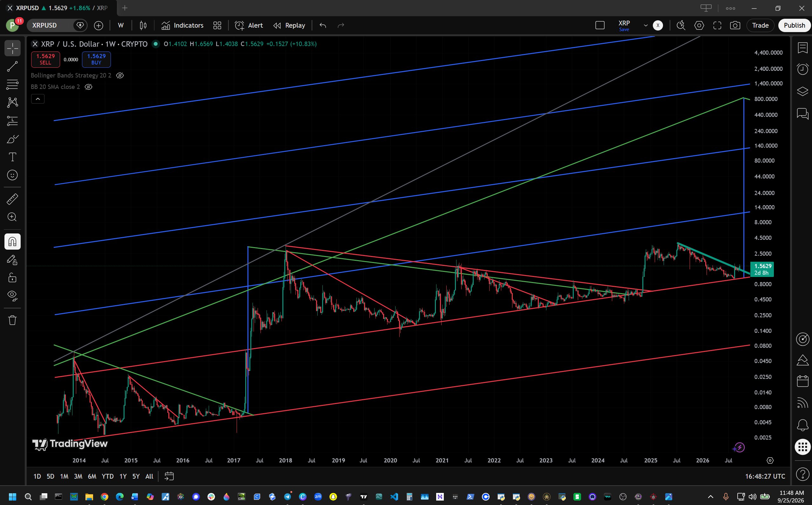Select the YTD date range
Viewport: 812px width, 505px height.
(x=108, y=476)
